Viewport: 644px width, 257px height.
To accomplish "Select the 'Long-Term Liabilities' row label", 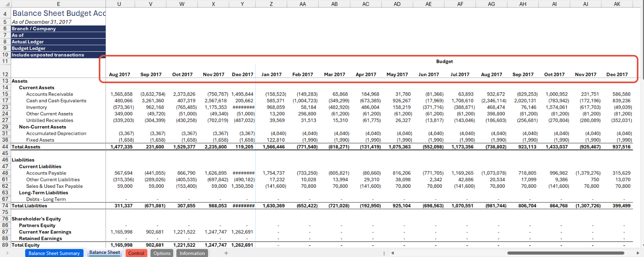I will point(44,193).
